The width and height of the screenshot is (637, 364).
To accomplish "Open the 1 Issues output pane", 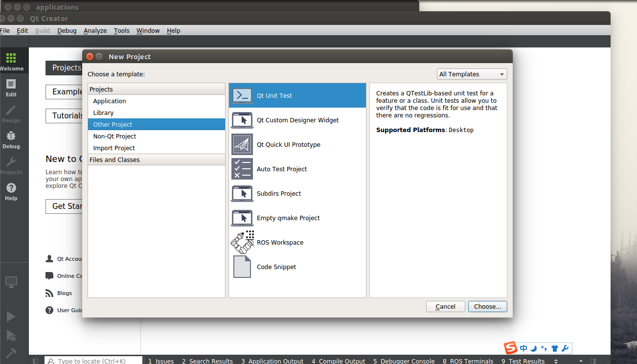I will coord(161,361).
